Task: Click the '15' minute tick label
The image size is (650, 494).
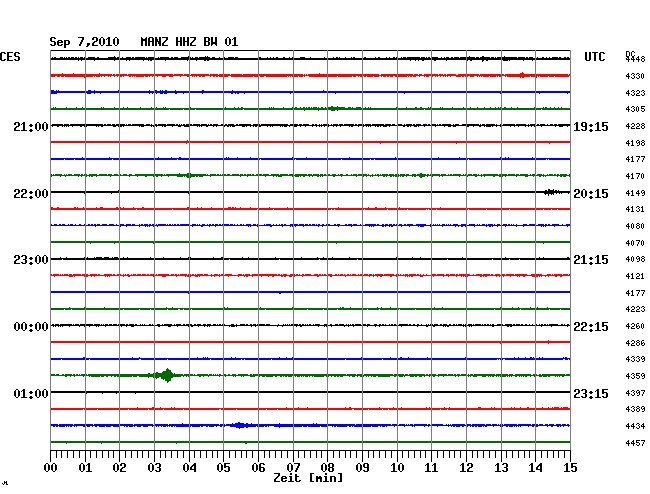Action: (569, 468)
